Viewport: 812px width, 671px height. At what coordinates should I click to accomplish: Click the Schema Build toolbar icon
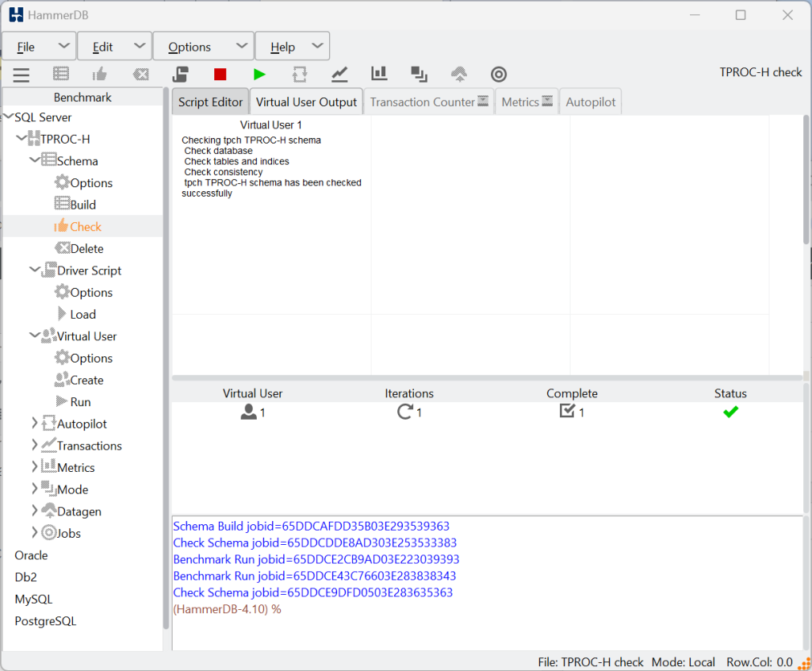point(61,74)
